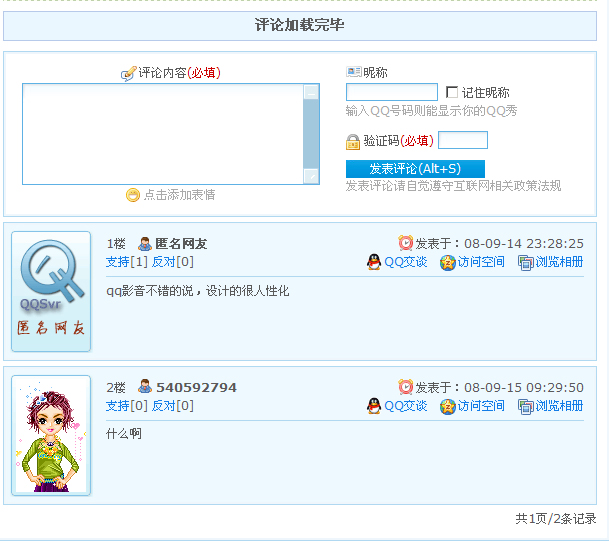Viewport: 609px width, 551px height.
Task: Click the QQ penguin icon in comment 2
Action: [374, 406]
